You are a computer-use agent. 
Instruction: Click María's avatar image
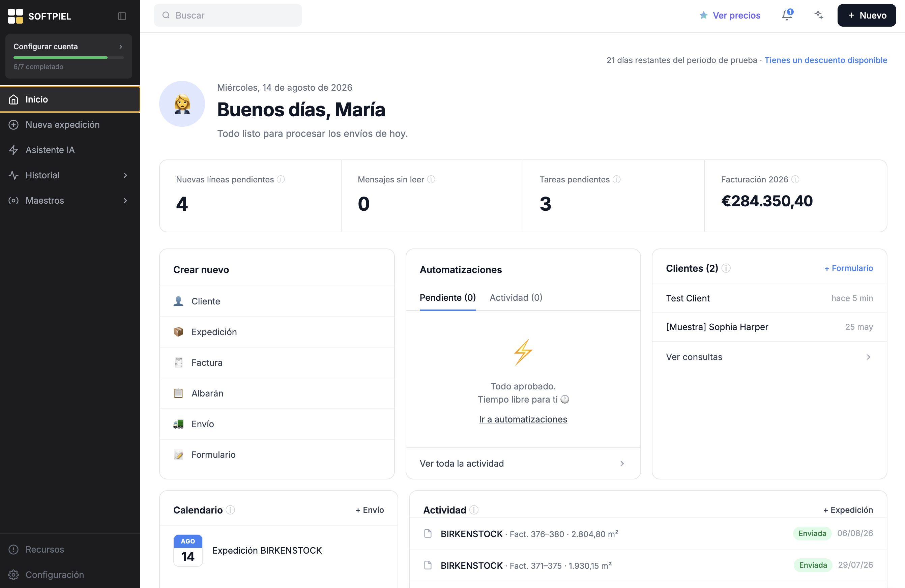182,104
